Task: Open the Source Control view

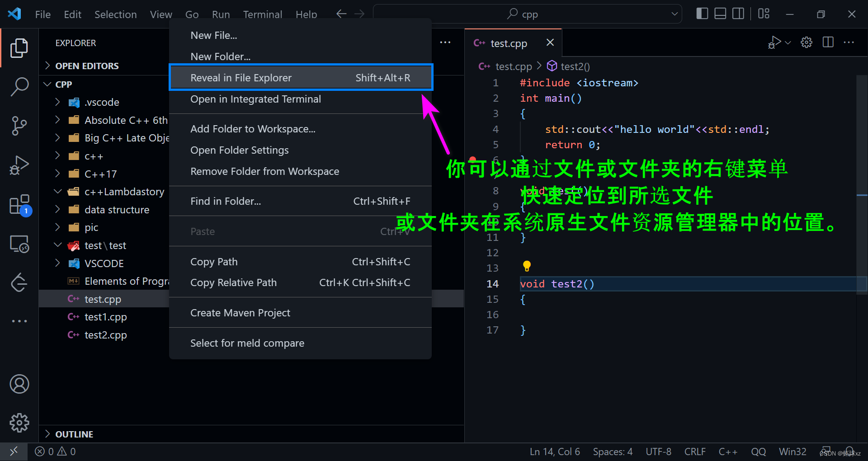Action: click(19, 126)
